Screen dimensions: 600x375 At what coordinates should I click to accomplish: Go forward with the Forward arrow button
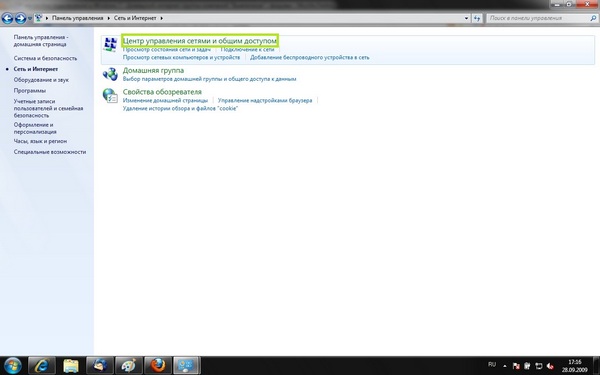coord(21,18)
